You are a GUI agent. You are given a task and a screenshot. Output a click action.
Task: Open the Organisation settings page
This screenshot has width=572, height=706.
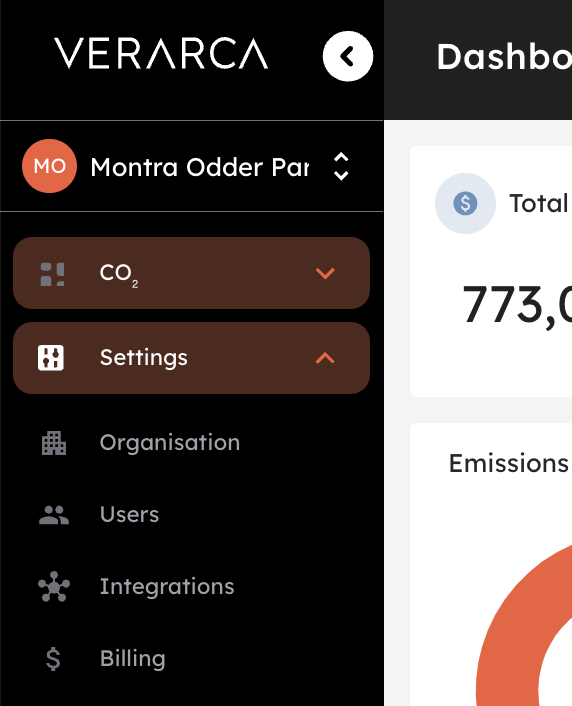tap(170, 443)
